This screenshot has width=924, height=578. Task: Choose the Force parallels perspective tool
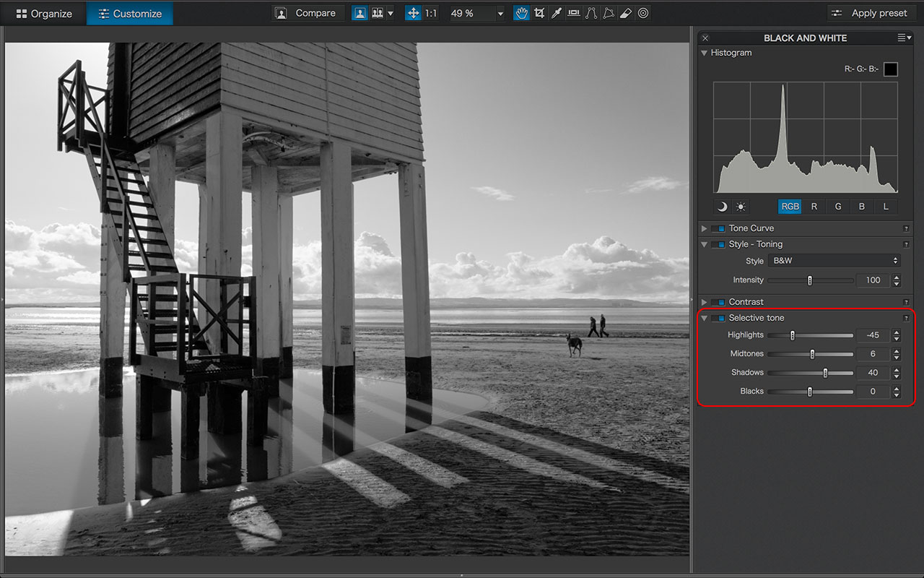[x=590, y=13]
